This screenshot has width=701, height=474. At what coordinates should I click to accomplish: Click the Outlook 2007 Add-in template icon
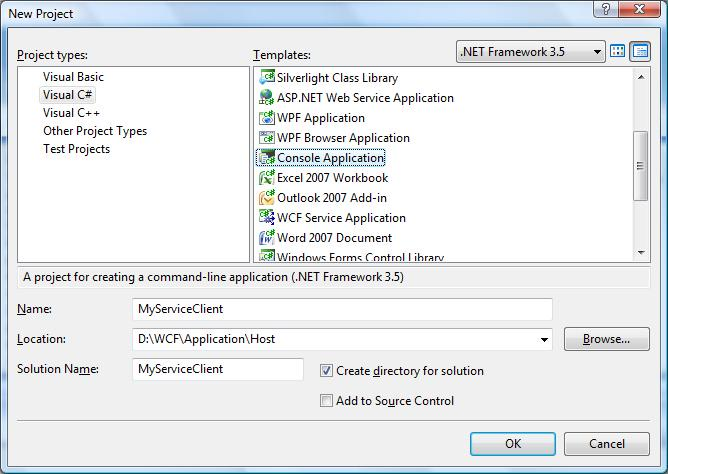pyautogui.click(x=266, y=198)
